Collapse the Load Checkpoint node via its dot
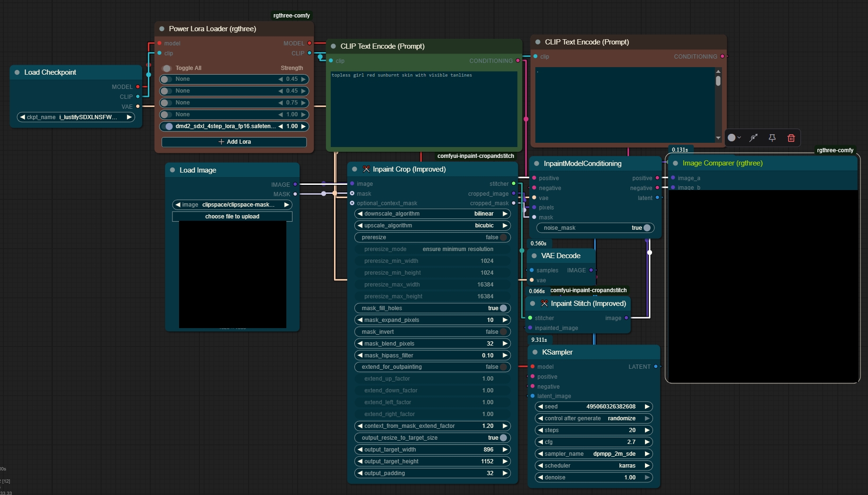 [x=17, y=72]
